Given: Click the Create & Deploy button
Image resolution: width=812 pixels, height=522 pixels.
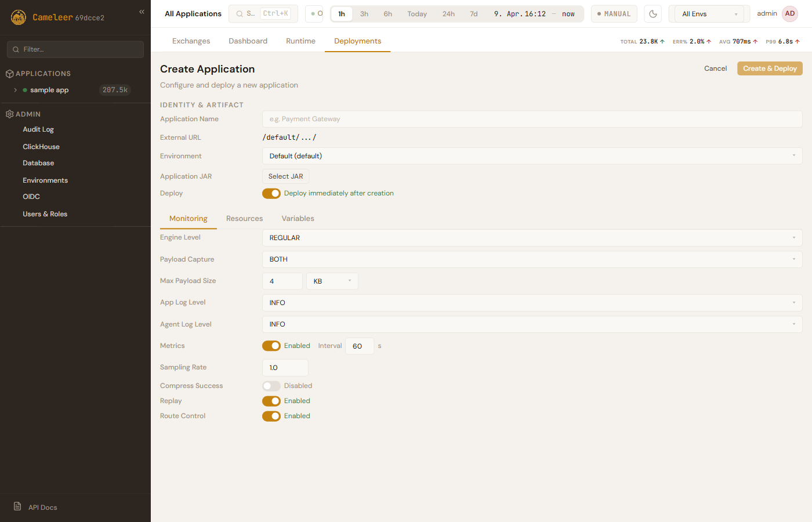Looking at the screenshot, I should click(770, 68).
